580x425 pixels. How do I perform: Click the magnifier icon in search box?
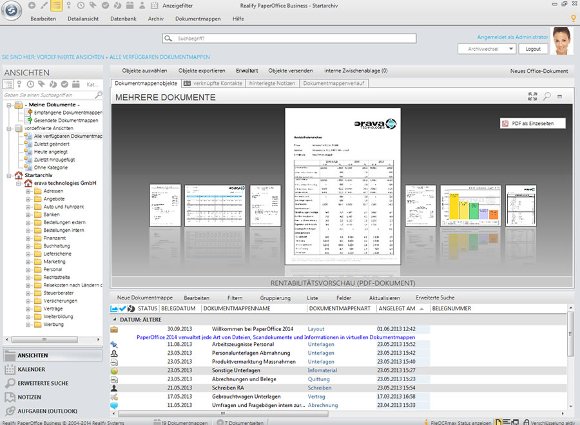pos(168,38)
